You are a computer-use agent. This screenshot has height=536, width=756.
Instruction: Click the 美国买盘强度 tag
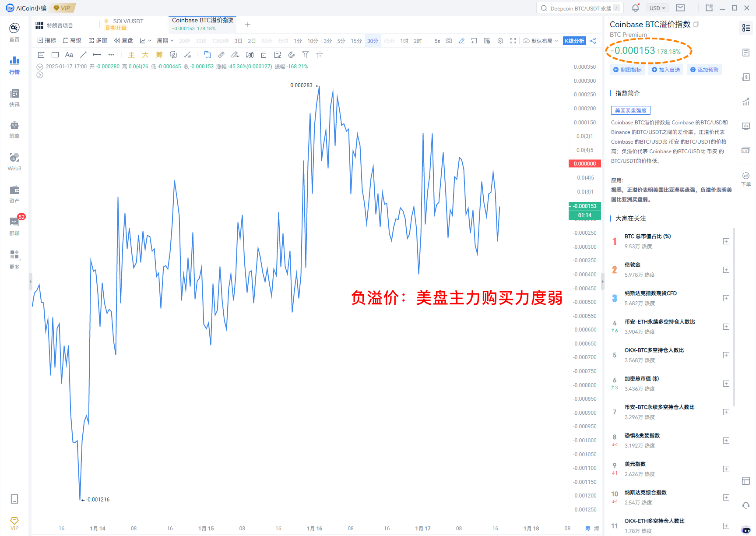point(631,110)
